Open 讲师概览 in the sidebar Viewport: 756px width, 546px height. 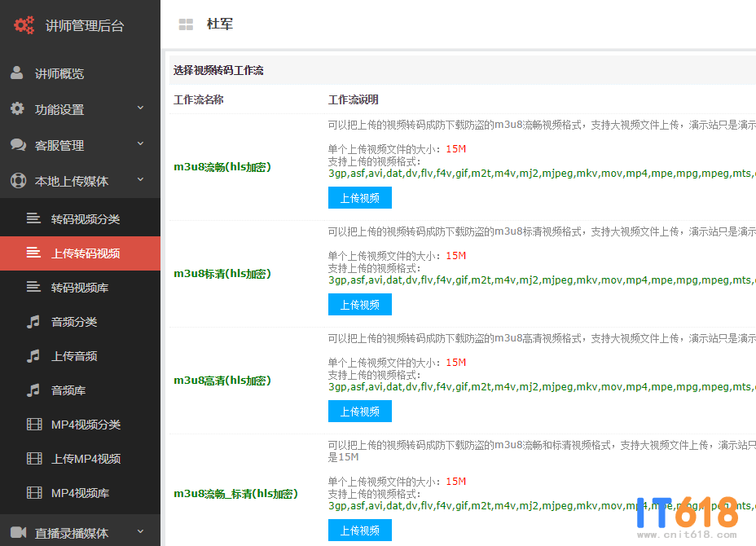coord(59,73)
